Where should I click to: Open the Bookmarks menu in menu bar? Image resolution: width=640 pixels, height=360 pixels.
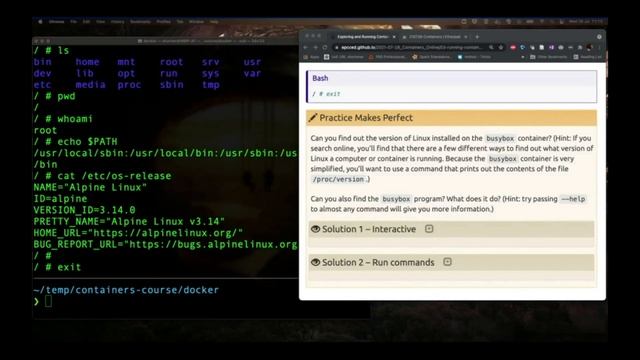[x=140, y=22]
